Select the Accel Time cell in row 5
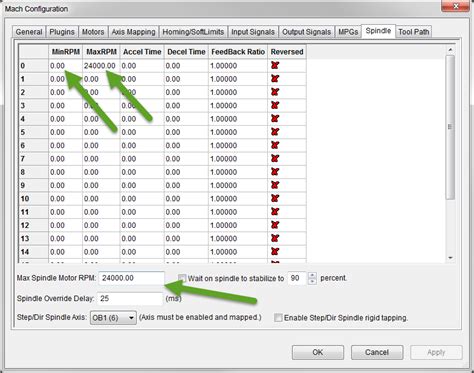 [142, 132]
